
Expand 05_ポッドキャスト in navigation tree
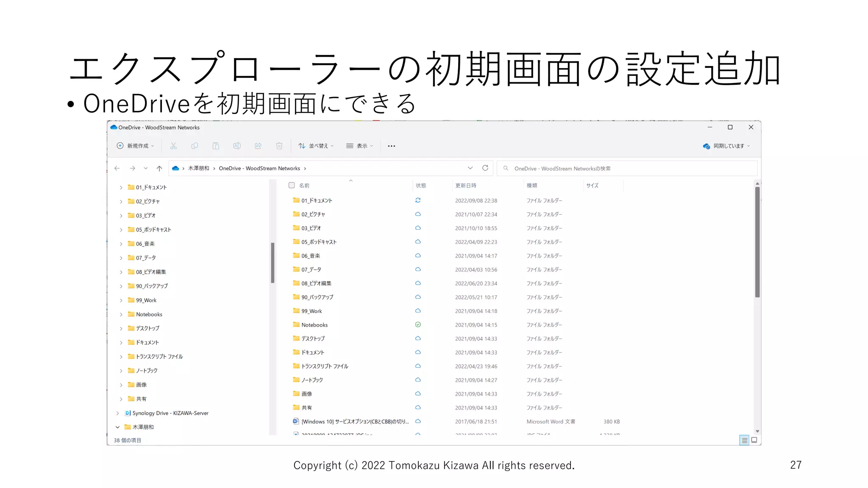(x=121, y=230)
